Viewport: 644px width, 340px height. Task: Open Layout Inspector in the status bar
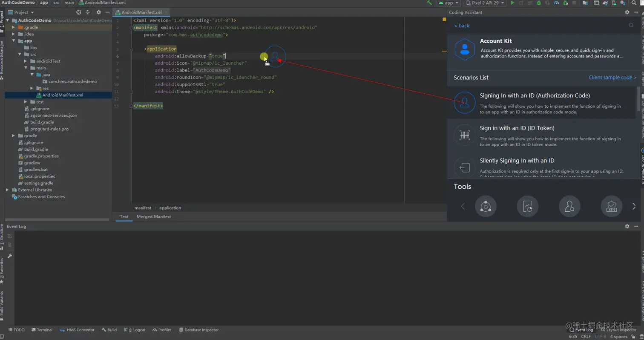coord(618,330)
